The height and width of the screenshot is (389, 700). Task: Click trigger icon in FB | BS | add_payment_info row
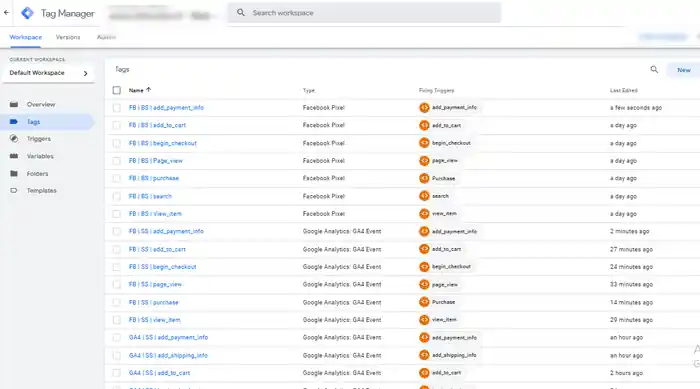(x=424, y=107)
